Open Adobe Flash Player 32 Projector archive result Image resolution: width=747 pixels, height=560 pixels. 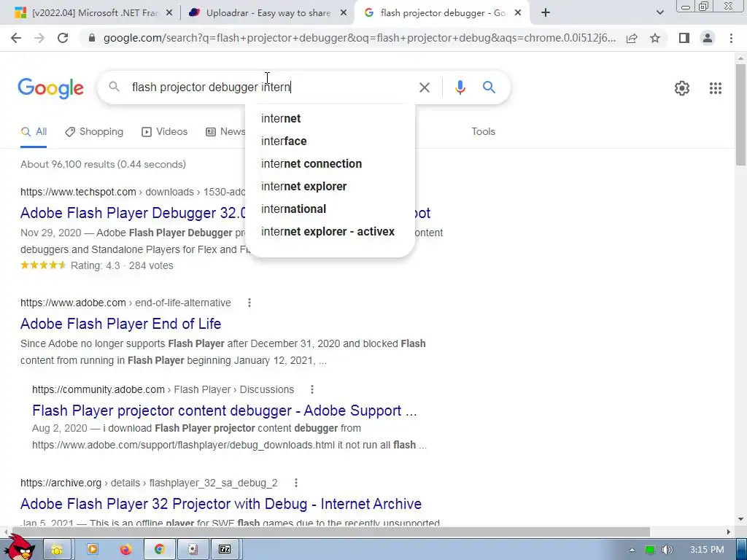click(x=221, y=504)
